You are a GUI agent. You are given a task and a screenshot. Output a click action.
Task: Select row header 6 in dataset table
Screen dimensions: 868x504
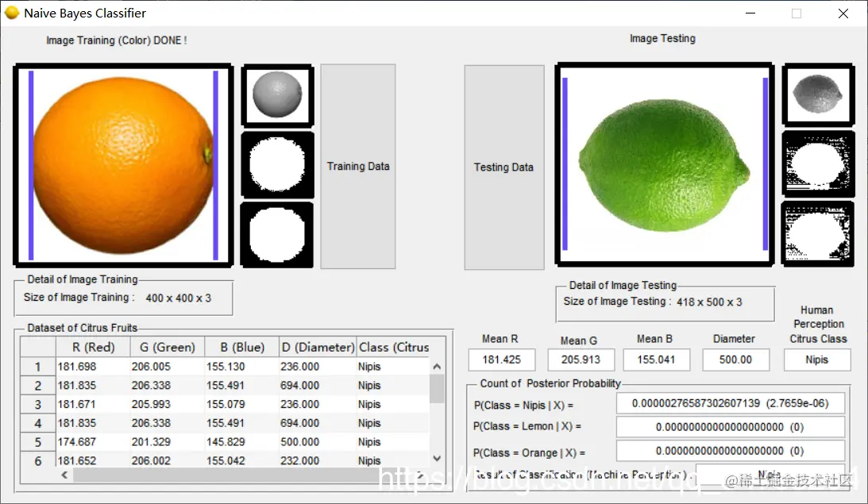(x=37, y=460)
